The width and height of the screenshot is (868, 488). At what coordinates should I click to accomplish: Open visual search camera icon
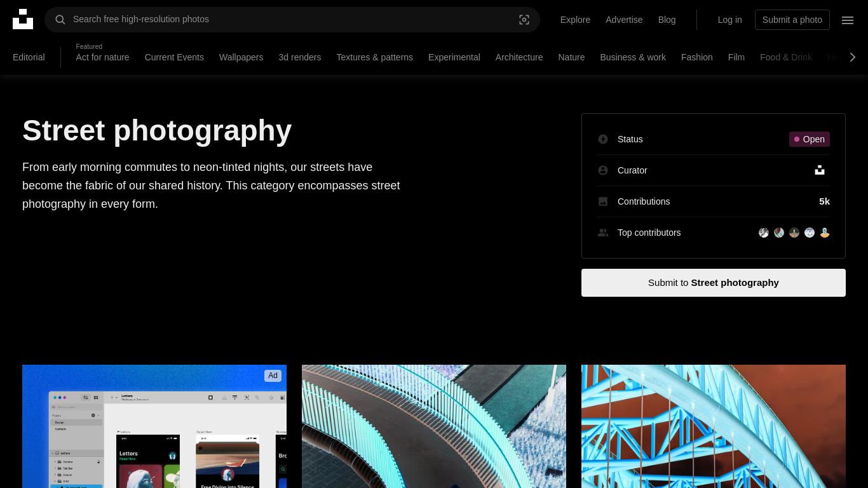coord(524,20)
